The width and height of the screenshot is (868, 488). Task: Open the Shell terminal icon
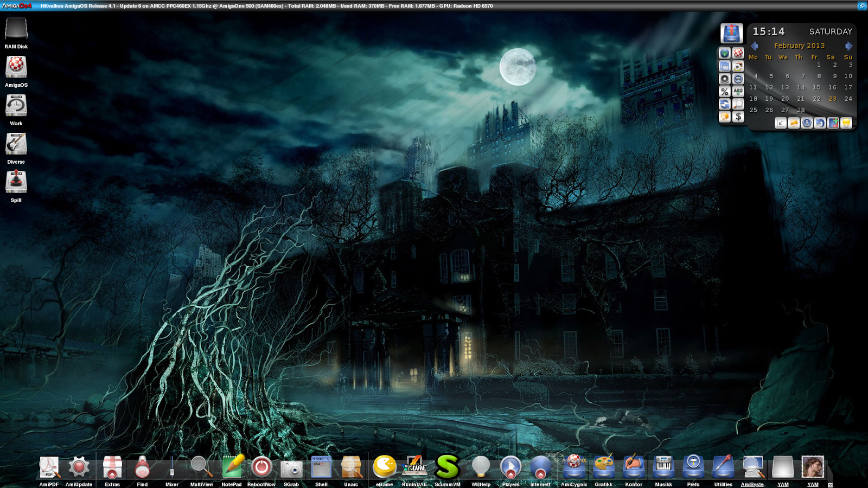coord(321,467)
